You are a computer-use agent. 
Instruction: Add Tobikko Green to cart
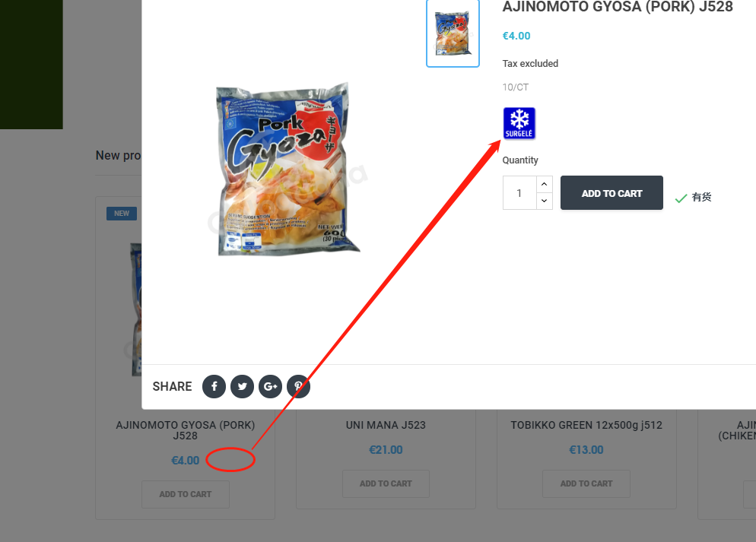point(586,483)
